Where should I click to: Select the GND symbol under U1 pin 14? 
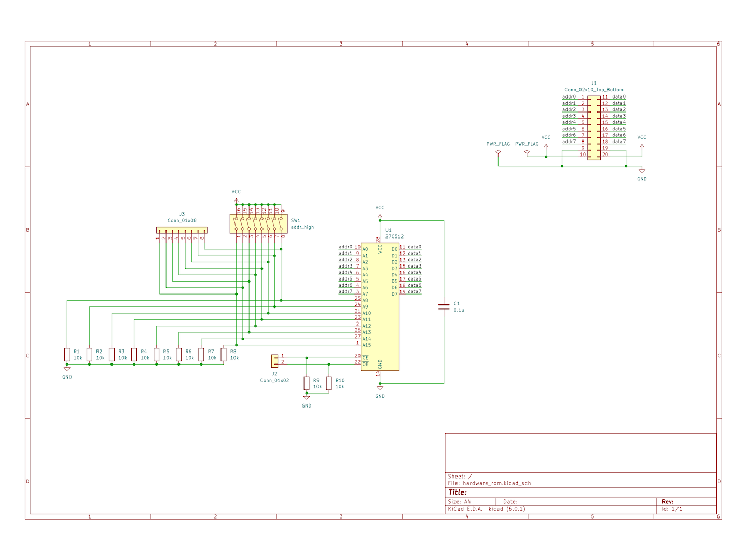pos(380,388)
